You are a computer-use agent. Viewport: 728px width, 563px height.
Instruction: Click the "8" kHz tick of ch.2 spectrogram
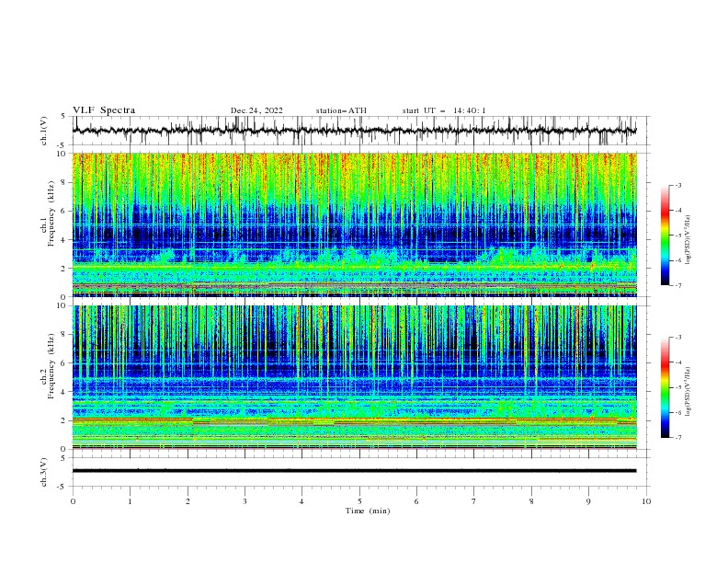point(65,335)
